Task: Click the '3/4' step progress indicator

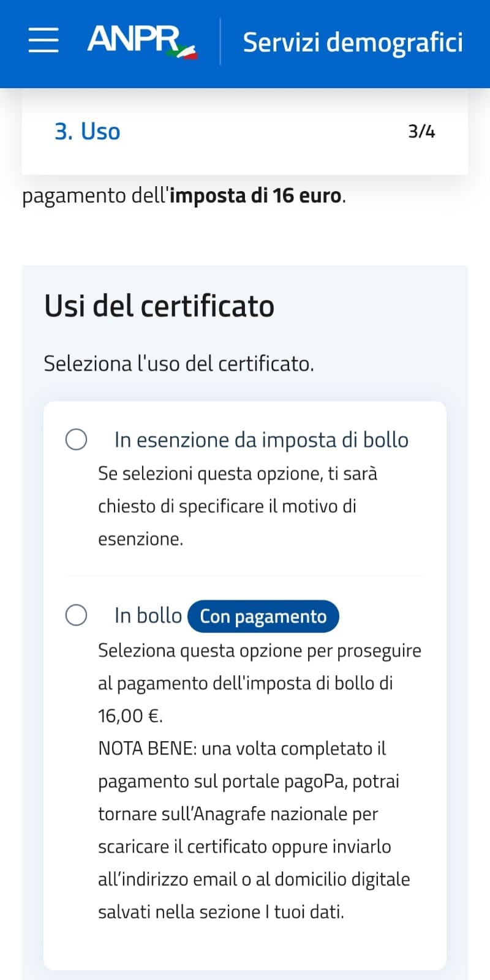Action: (420, 131)
